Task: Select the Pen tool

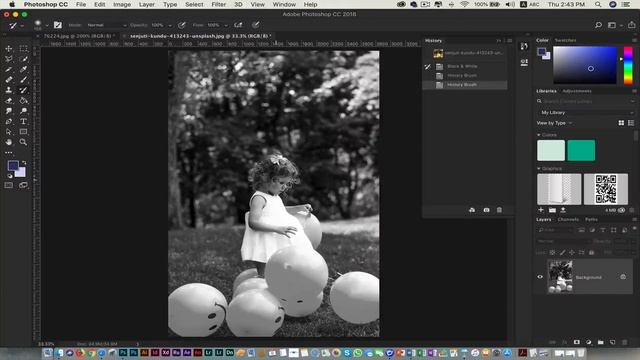Action: [x=9, y=122]
